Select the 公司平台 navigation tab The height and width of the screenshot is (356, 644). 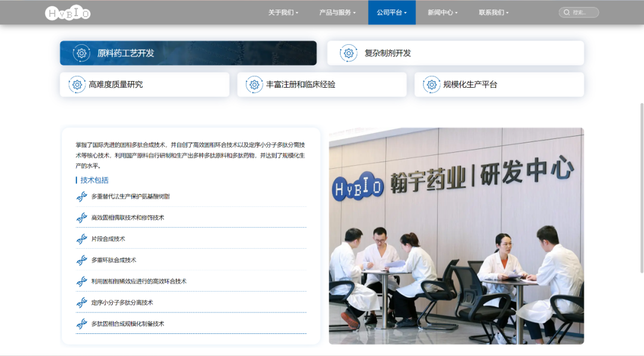(391, 12)
